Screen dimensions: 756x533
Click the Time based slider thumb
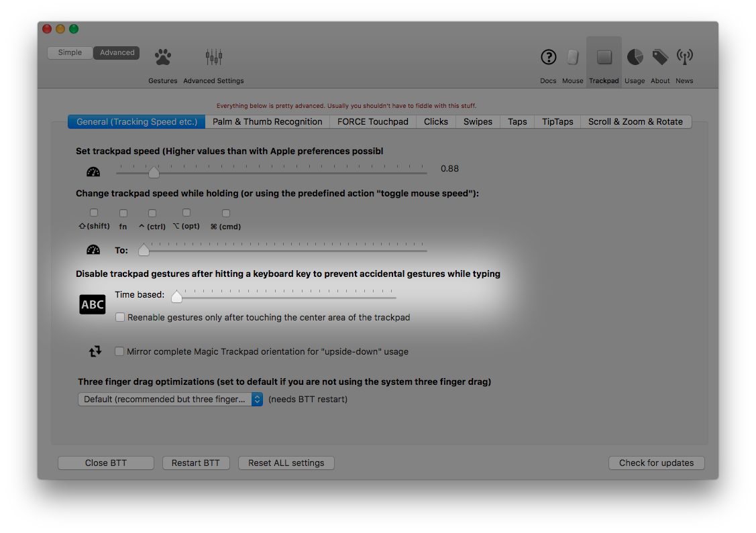[x=177, y=296]
